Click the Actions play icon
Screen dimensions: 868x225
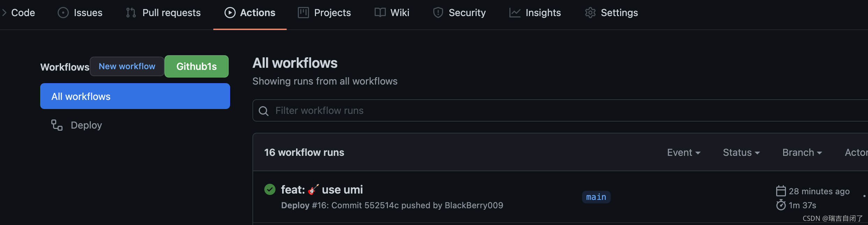pyautogui.click(x=230, y=13)
